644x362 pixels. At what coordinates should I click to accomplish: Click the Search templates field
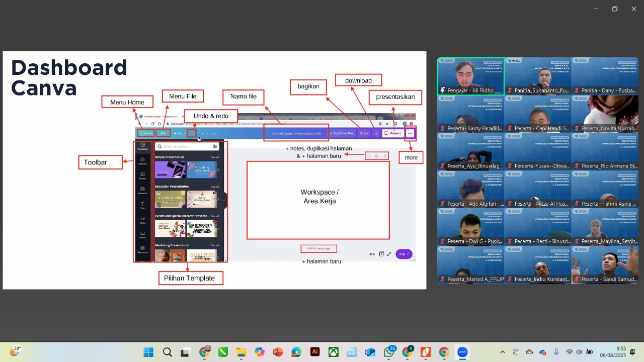click(x=187, y=146)
